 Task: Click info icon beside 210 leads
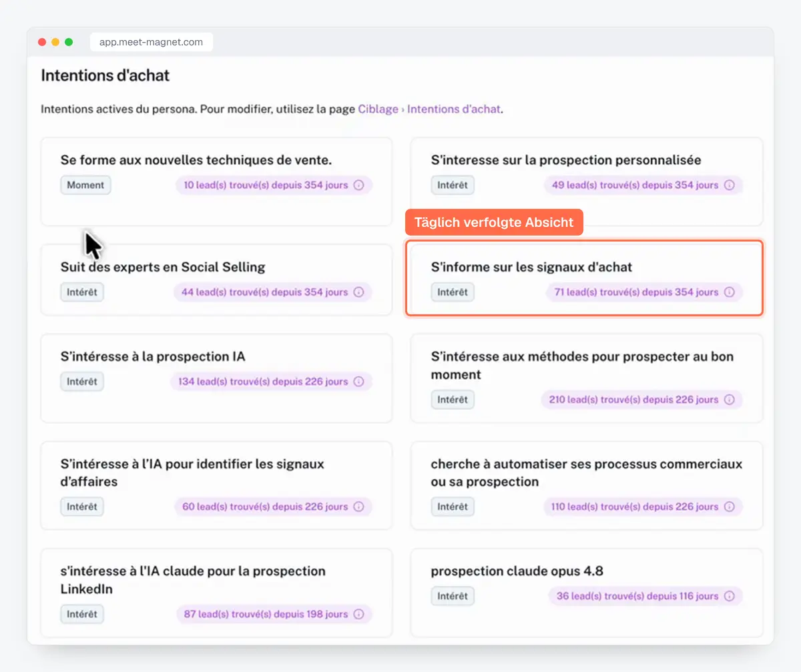729,400
